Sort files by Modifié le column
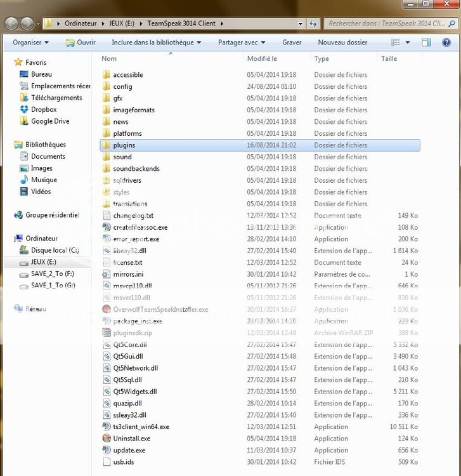 tap(262, 58)
